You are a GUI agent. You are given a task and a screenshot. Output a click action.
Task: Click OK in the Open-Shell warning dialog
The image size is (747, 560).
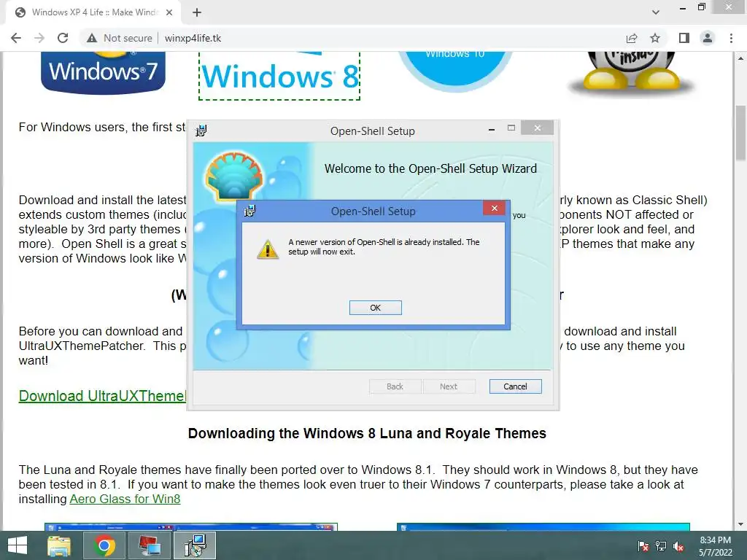[376, 308]
